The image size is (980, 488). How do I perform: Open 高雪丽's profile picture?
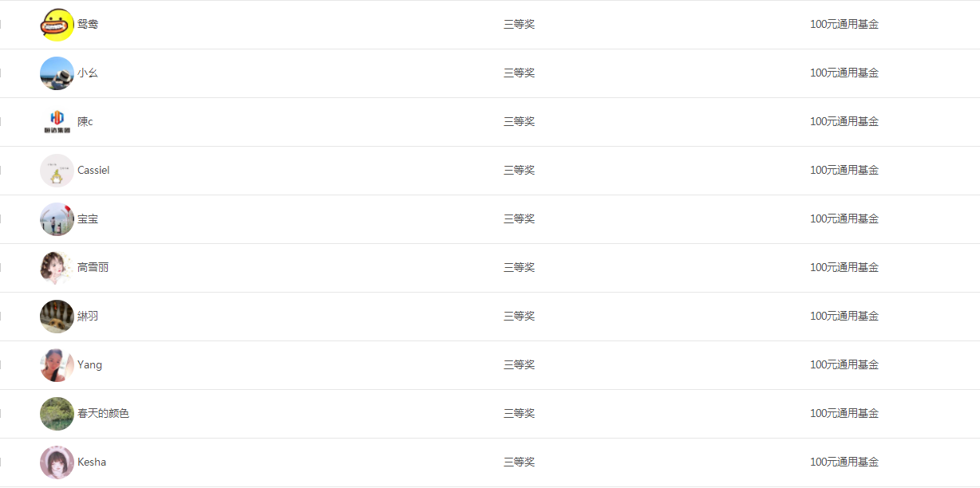pos(57,268)
